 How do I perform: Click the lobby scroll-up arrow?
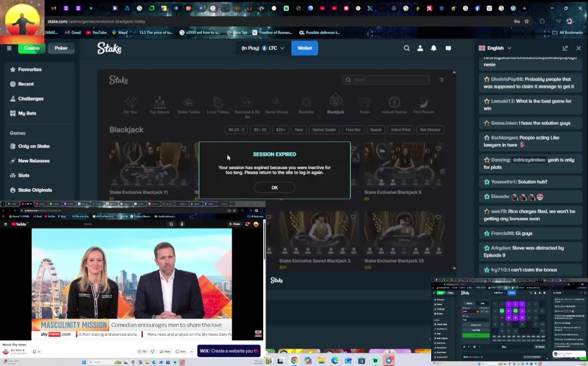pyautogui.click(x=454, y=72)
